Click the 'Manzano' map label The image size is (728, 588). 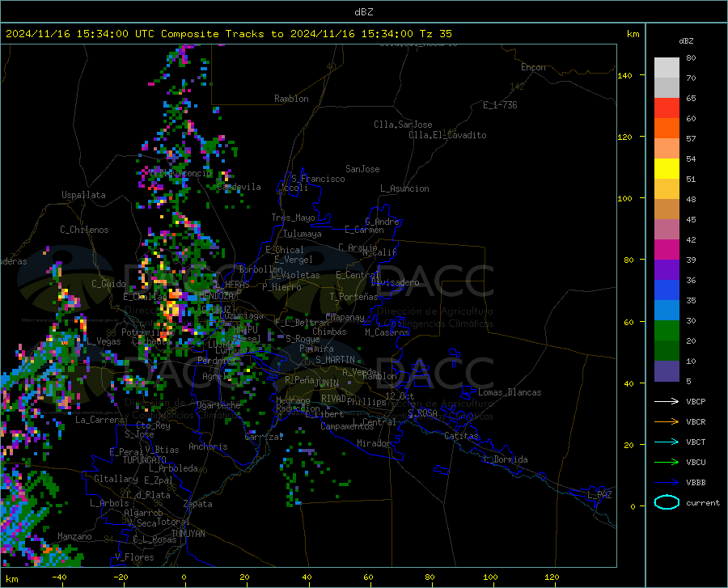74,536
